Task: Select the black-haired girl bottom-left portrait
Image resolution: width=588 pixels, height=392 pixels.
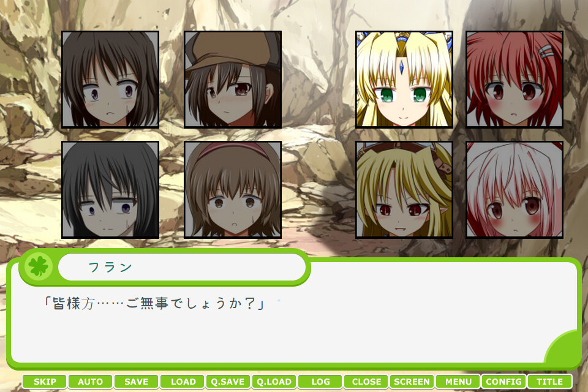Action: [110, 190]
